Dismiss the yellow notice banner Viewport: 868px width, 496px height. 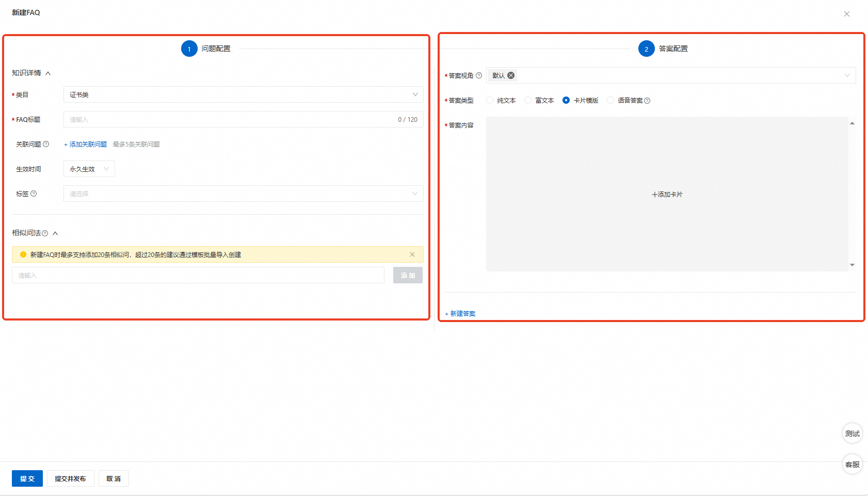point(412,254)
